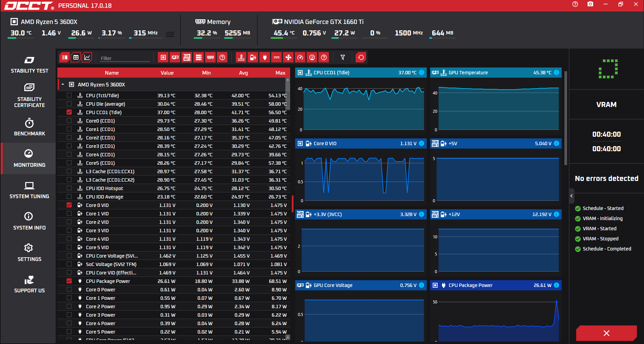The height and width of the screenshot is (344, 644).
Task: Check the CPU Die (average) checkbox
Action: pos(69,104)
